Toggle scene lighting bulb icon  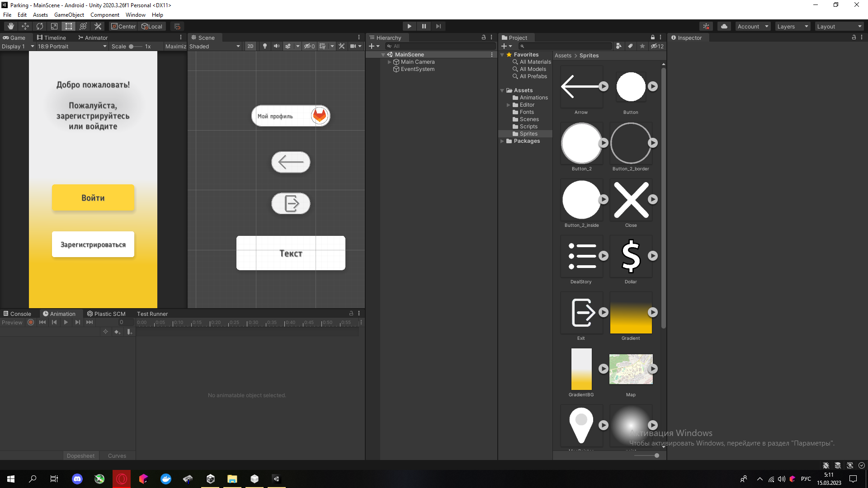pos(265,46)
